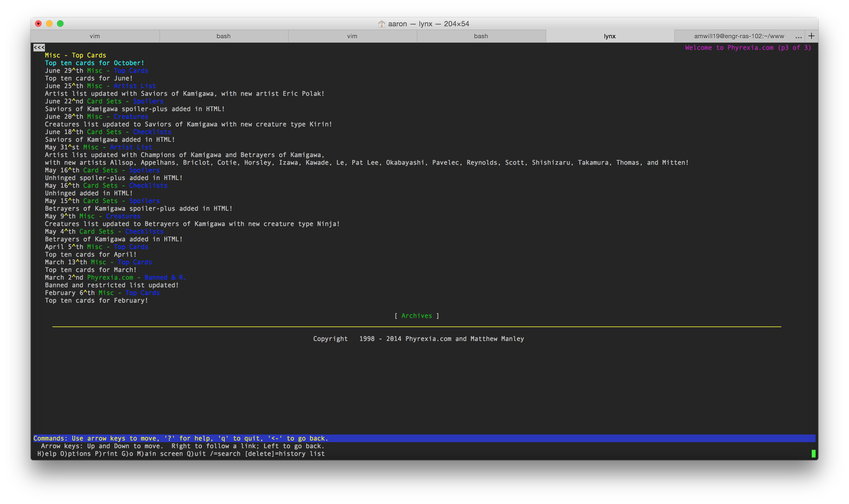The width and height of the screenshot is (849, 504).
Task: Click 'Unhinged added in HTML!' text
Action: pos(89,193)
